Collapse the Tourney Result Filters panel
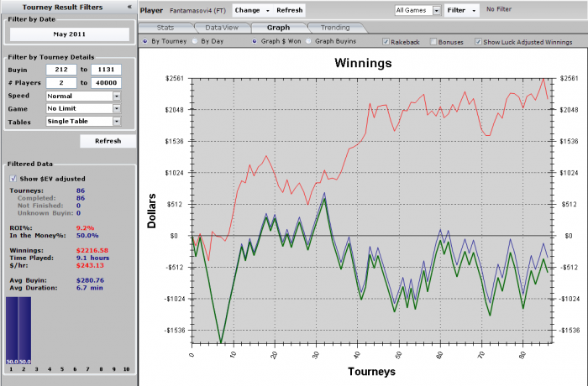 point(129,7)
